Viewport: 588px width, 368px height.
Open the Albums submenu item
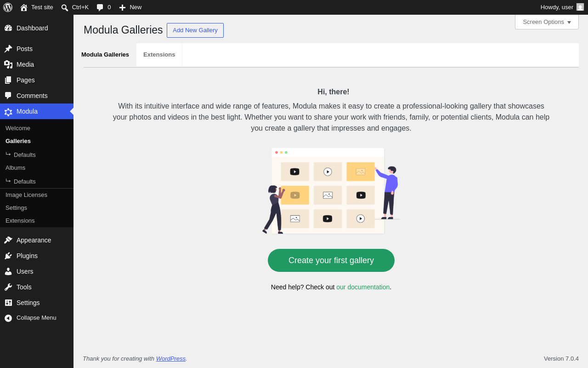tap(15, 168)
